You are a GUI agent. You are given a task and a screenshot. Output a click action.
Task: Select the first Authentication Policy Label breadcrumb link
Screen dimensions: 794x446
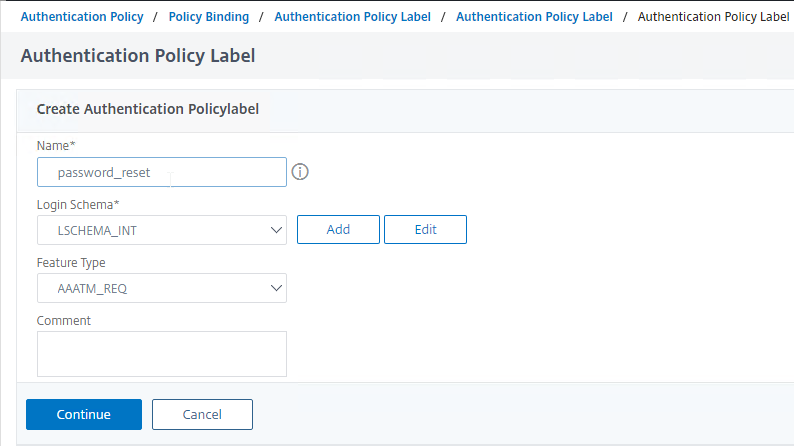pos(352,17)
